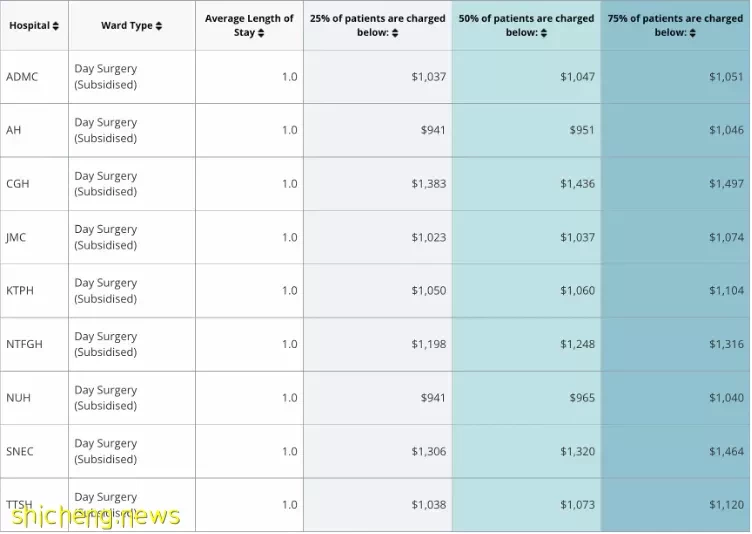This screenshot has height=534, width=752.
Task: Click the Ward Type column header text
Action: [127, 26]
